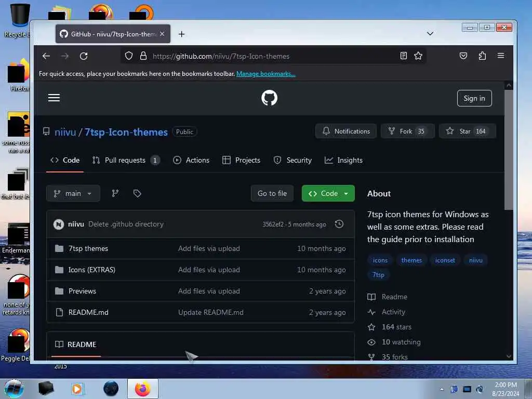The image size is (532, 399).
Task: Click the Update README.md commit message
Action: 211,312
